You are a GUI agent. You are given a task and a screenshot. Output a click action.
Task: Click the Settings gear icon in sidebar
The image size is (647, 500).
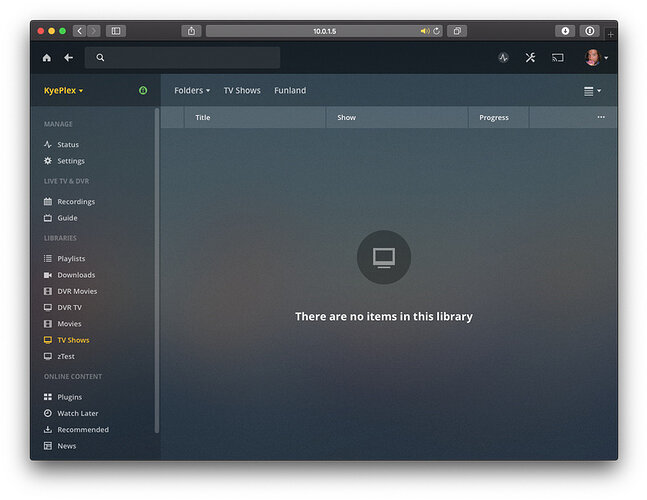pyautogui.click(x=48, y=161)
